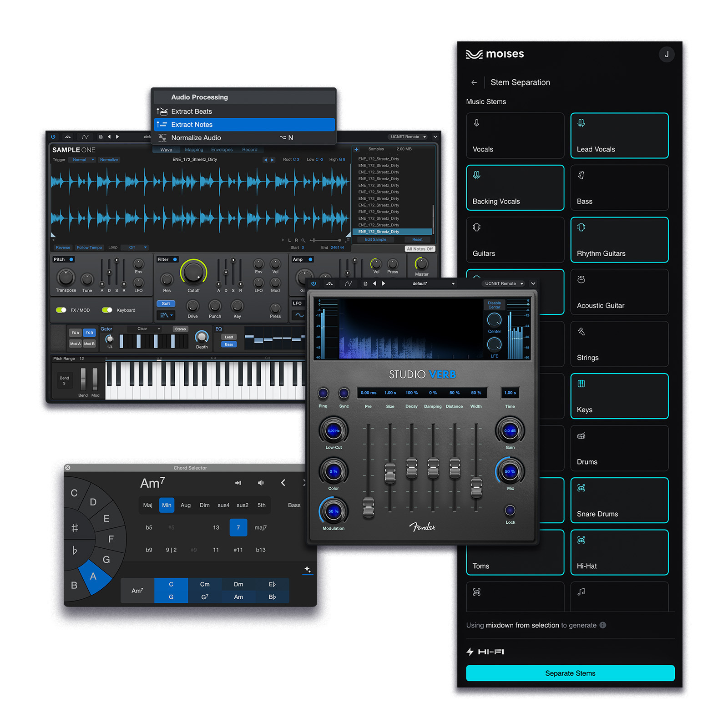The height and width of the screenshot is (728, 728).
Task: Click the Reverse button
Action: click(x=63, y=248)
